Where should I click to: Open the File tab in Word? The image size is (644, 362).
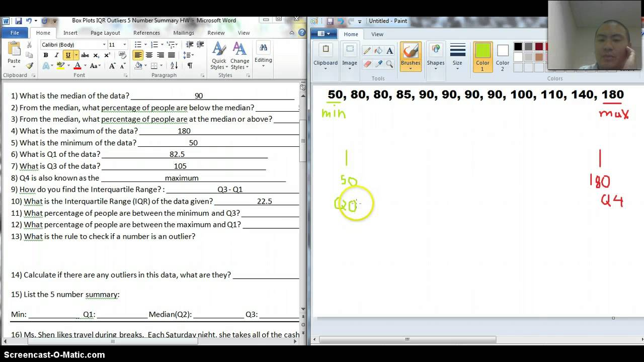point(15,33)
